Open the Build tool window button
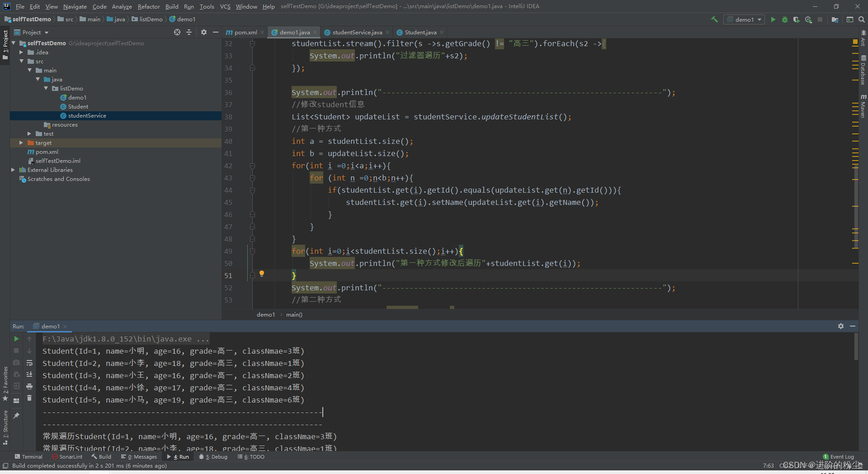Image resolution: width=868 pixels, height=474 pixels. tap(101, 457)
